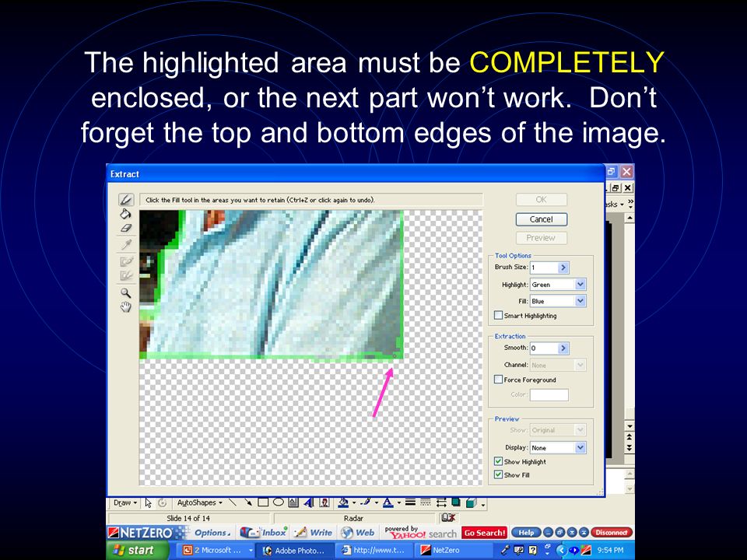Click the Select Objects arrow tool
This screenshot has width=747, height=560.
click(x=148, y=503)
